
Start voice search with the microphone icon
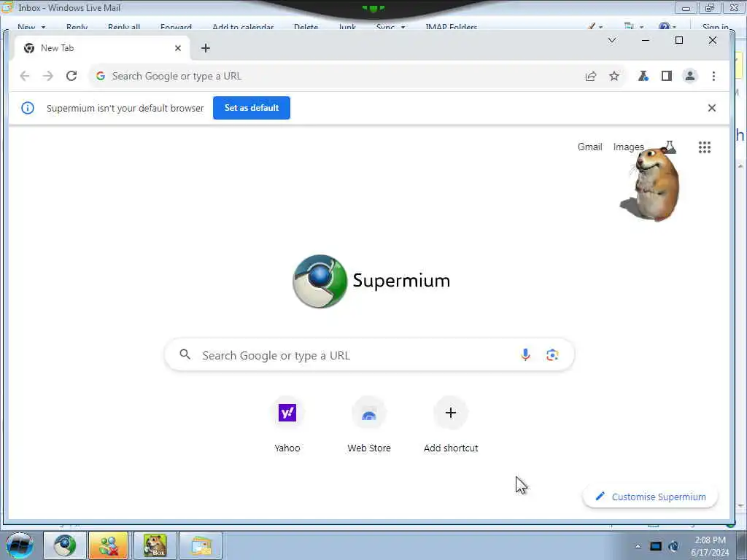[525, 355]
